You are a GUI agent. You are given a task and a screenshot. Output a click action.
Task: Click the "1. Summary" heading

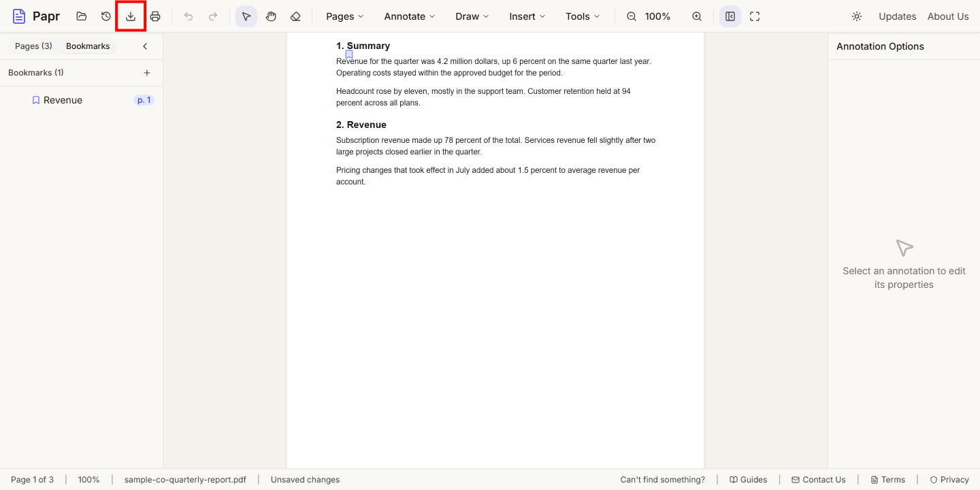coord(363,46)
